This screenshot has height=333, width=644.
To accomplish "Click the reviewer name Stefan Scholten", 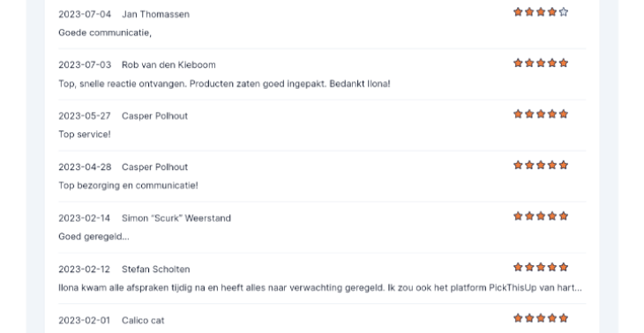I will click(x=155, y=270).
